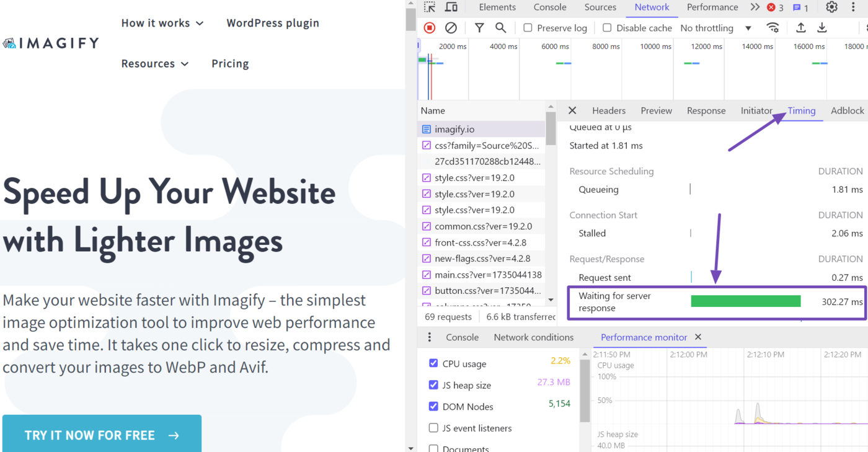The image size is (868, 452).
Task: Close the request details pane
Action: pos(572,110)
